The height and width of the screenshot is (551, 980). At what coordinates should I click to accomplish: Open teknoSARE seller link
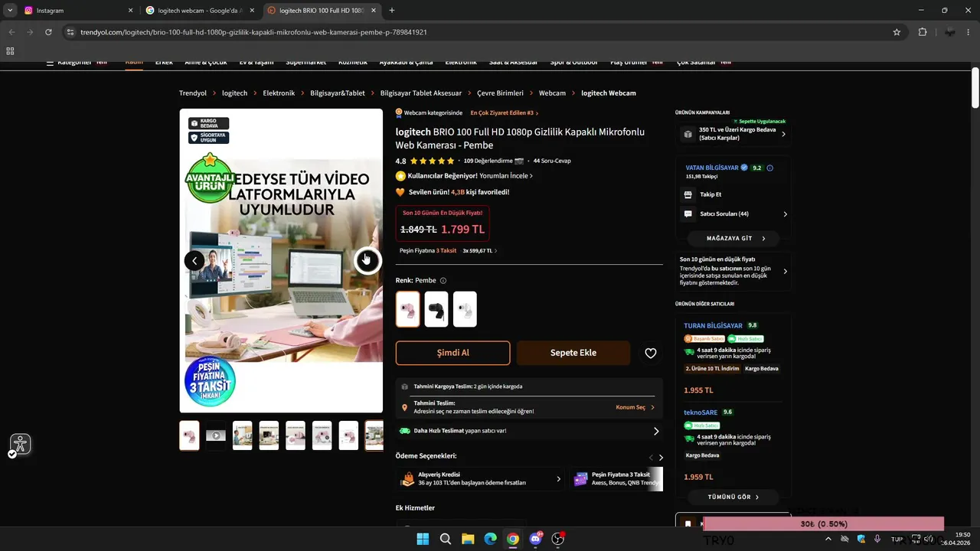[701, 412]
